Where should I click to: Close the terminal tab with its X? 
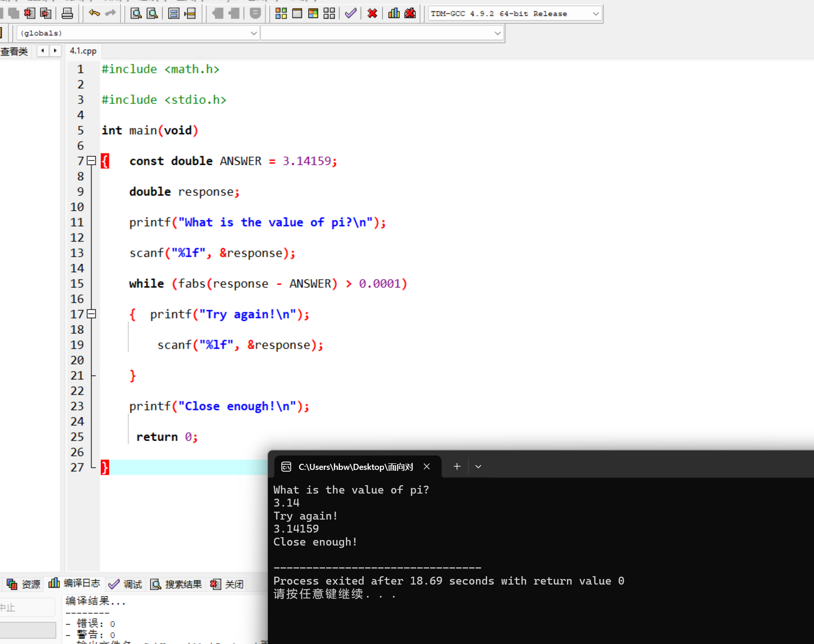(427, 467)
